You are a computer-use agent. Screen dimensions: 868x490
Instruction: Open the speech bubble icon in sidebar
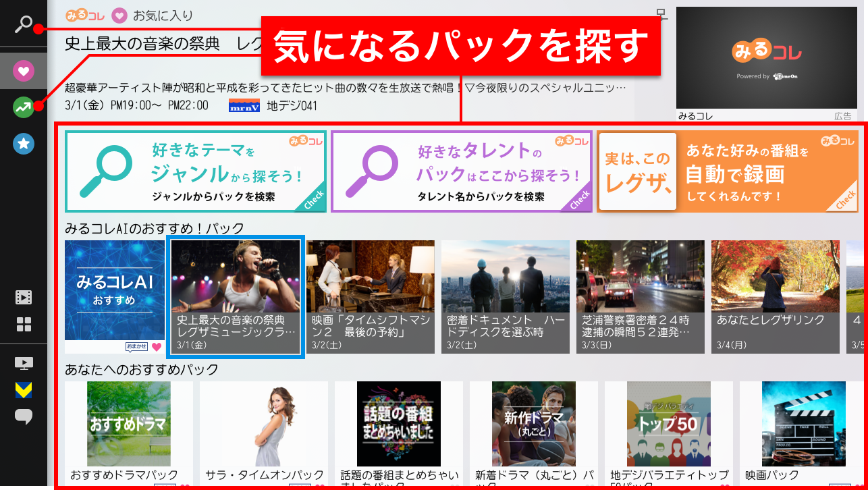coord(24,416)
